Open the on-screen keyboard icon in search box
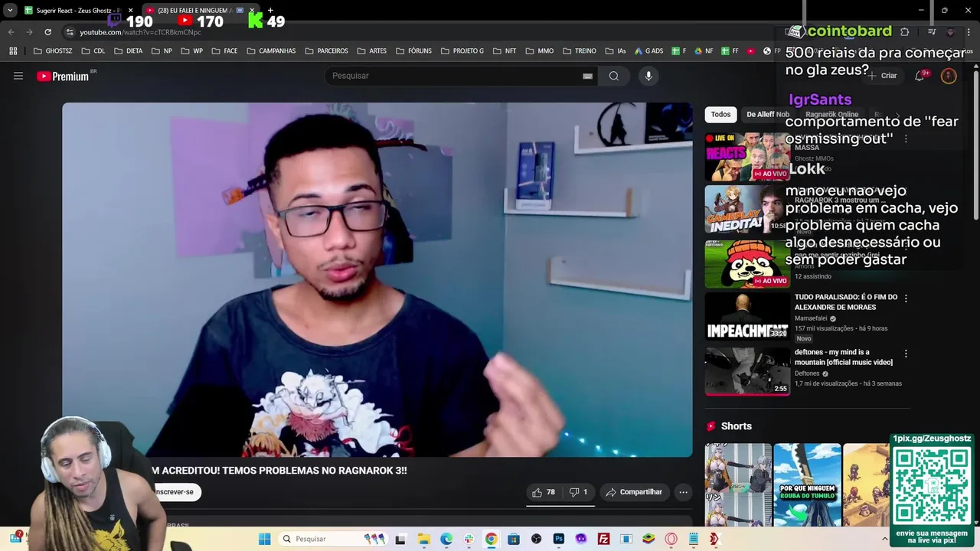Screen dimensions: 980x551 click(x=587, y=76)
